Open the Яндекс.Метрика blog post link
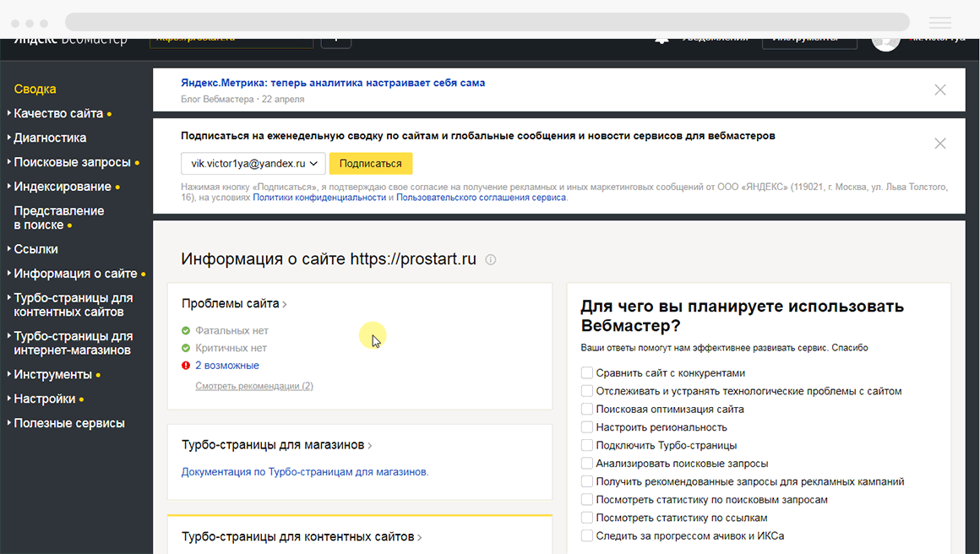Screen dimensions: 980x554 tap(333, 83)
